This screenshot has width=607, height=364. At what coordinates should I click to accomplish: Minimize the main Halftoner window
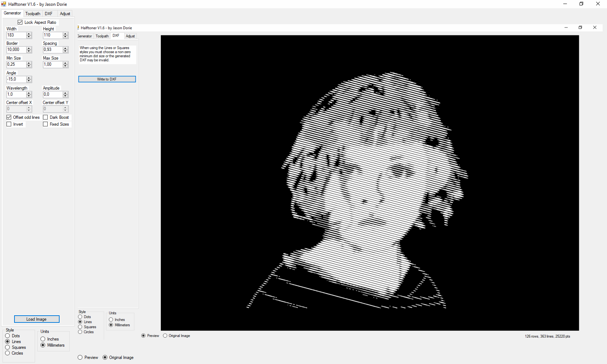565,4
